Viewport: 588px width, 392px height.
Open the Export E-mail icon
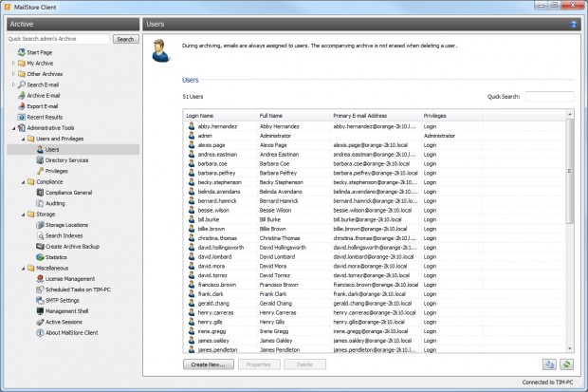pyautogui.click(x=22, y=106)
